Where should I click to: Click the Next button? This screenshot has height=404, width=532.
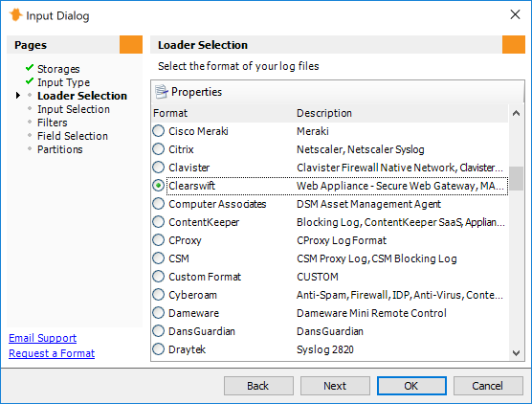click(x=335, y=386)
